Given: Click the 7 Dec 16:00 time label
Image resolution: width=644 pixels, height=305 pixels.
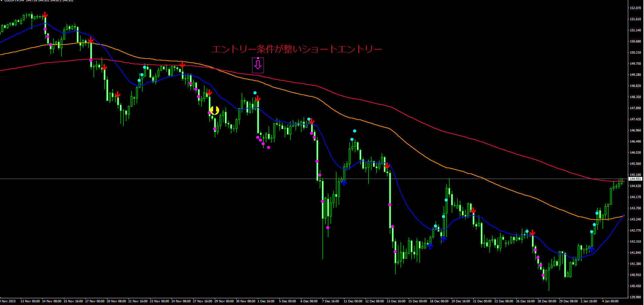Looking at the screenshot, I should point(331,301).
